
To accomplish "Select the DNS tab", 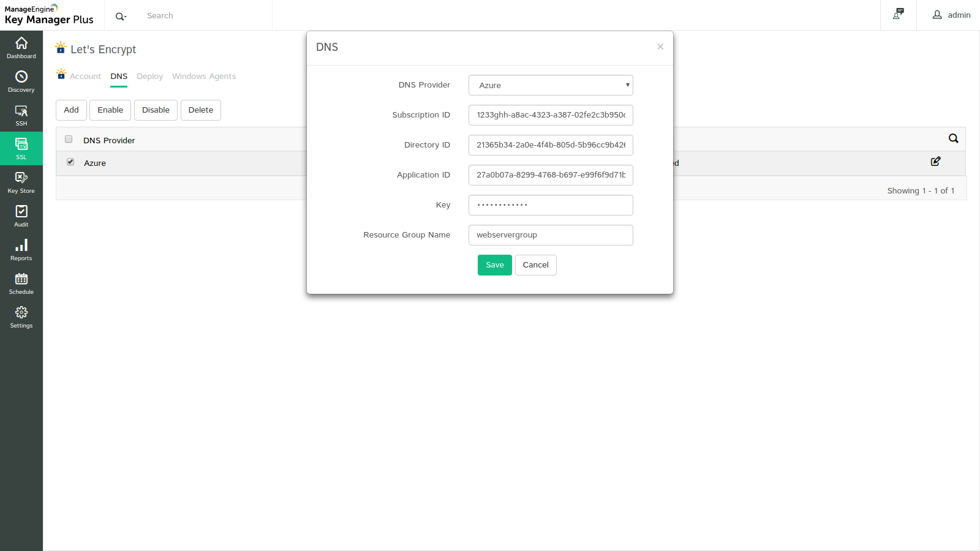I will coord(119,77).
